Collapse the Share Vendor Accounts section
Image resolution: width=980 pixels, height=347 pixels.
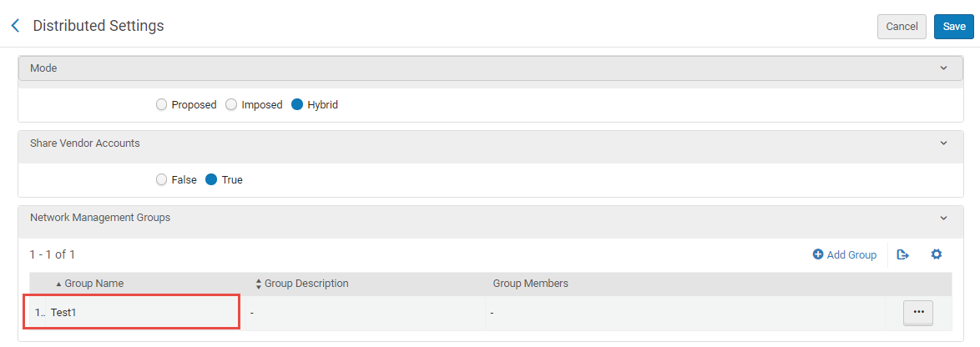[x=944, y=143]
